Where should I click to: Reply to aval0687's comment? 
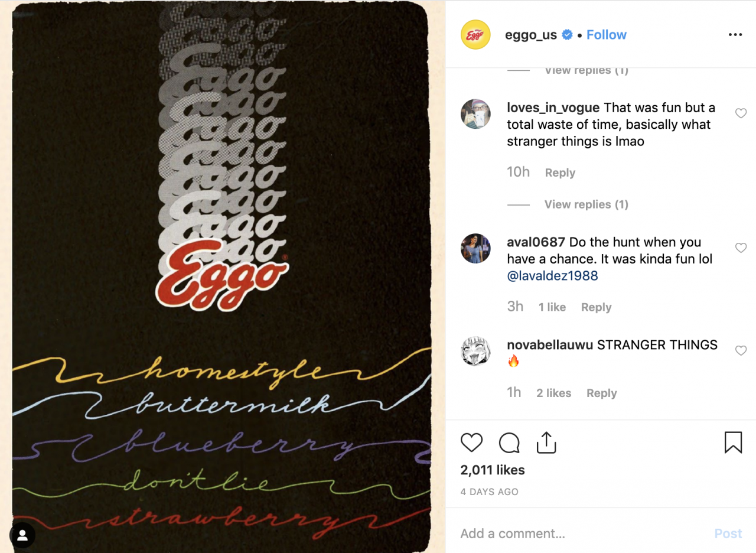tap(596, 307)
